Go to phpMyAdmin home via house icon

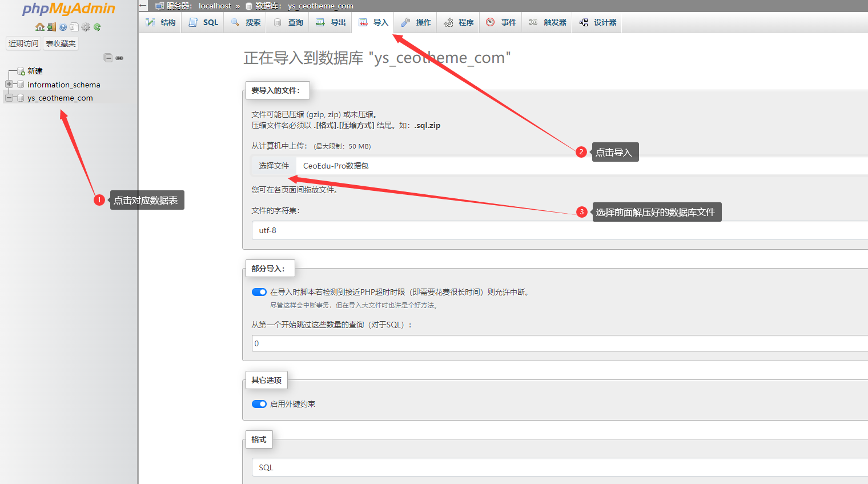pos(40,27)
